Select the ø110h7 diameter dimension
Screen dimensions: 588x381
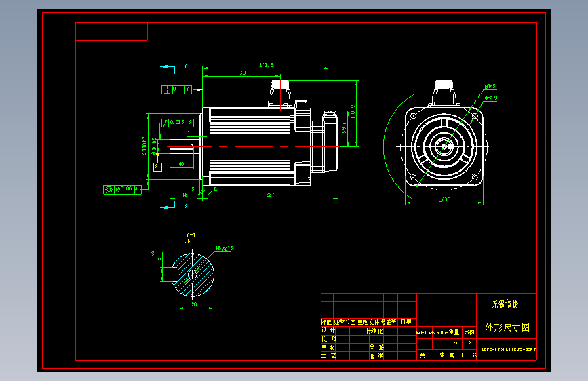[144, 146]
